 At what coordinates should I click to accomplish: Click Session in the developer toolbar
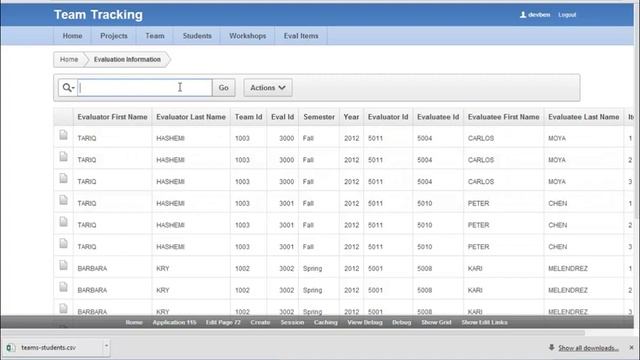tap(292, 322)
